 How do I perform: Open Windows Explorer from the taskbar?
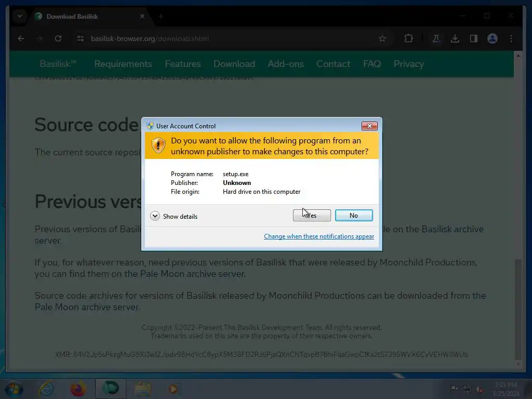tap(143, 389)
